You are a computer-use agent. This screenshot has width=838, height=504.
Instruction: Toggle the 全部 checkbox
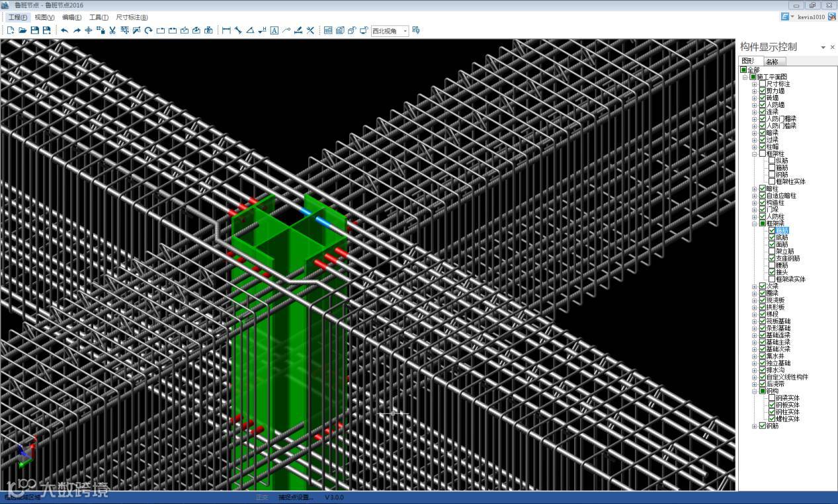coord(743,69)
